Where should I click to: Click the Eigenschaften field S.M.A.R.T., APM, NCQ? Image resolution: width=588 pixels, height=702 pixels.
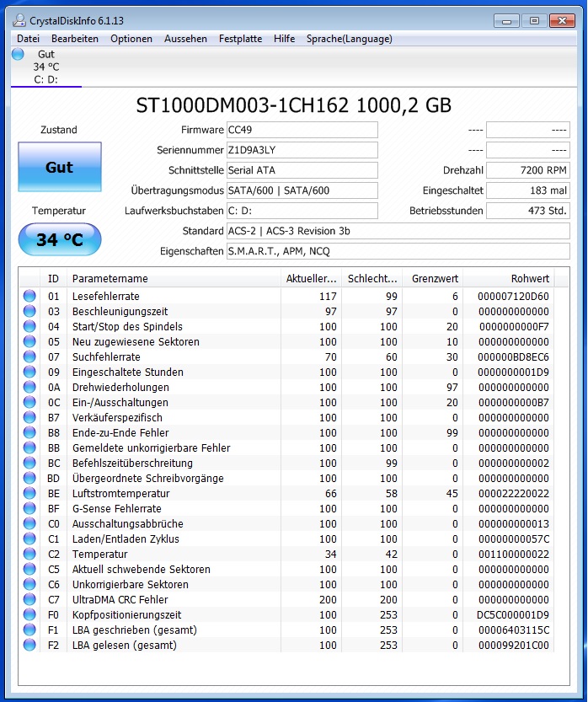[x=398, y=251]
